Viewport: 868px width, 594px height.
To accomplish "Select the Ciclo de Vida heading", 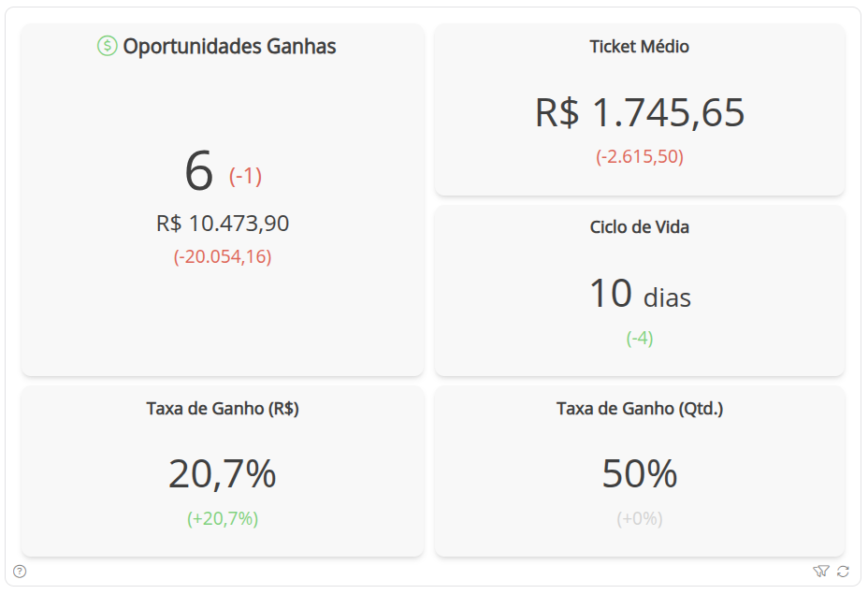I will coord(640,227).
